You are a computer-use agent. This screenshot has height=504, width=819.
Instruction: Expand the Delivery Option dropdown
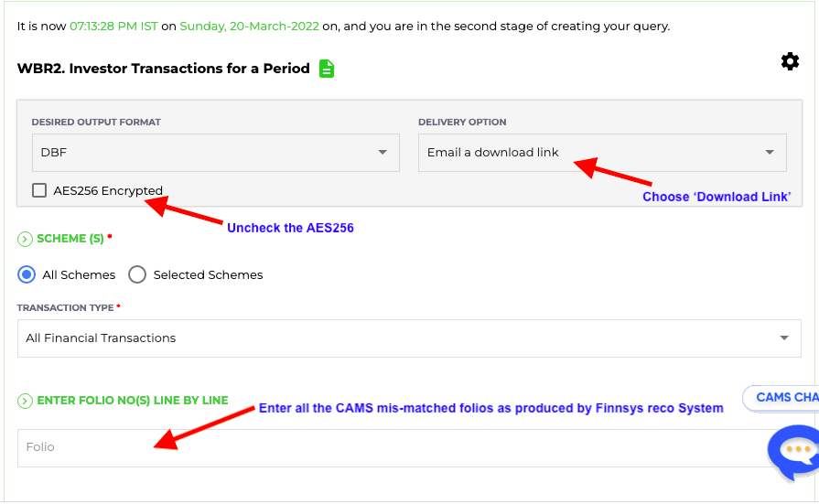pyautogui.click(x=602, y=153)
